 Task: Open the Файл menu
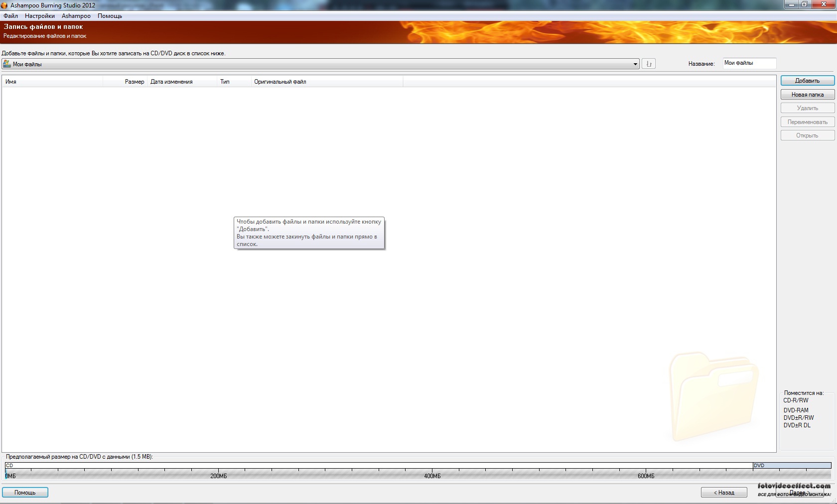(10, 16)
